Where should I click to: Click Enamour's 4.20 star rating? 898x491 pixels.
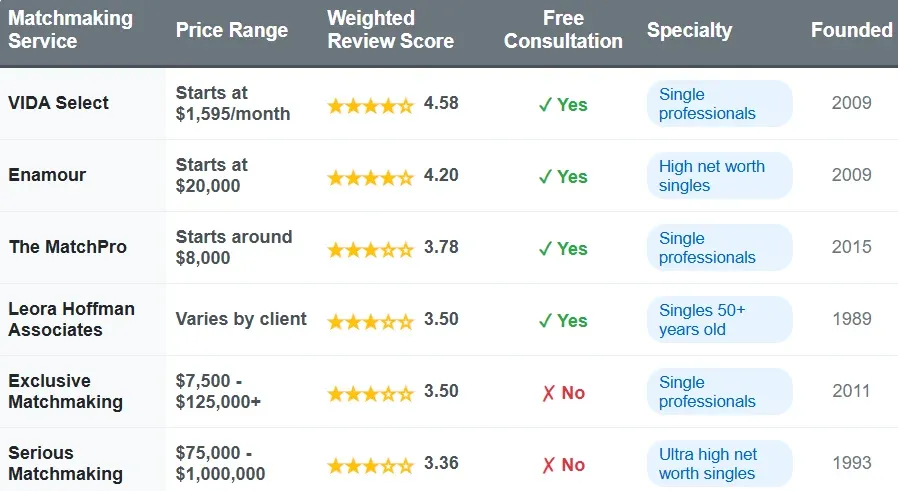click(370, 176)
